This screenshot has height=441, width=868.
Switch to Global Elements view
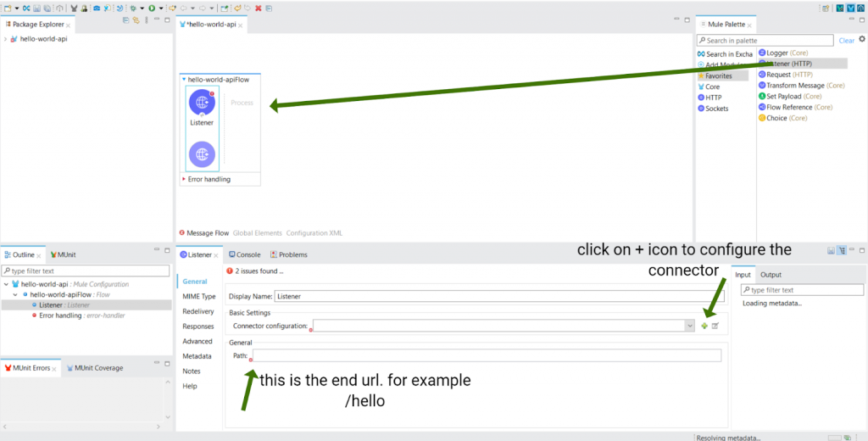[x=258, y=233]
